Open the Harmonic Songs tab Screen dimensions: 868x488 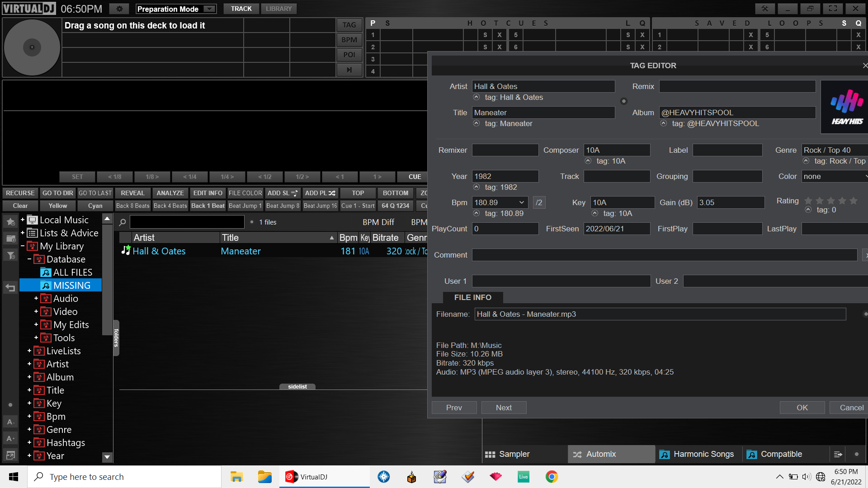point(698,454)
